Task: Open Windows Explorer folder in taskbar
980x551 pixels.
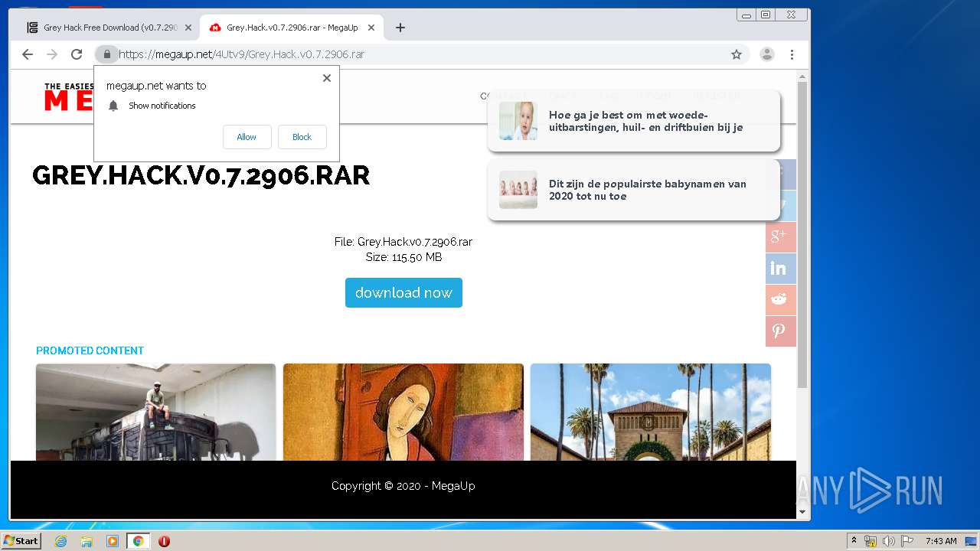Action: pyautogui.click(x=87, y=541)
